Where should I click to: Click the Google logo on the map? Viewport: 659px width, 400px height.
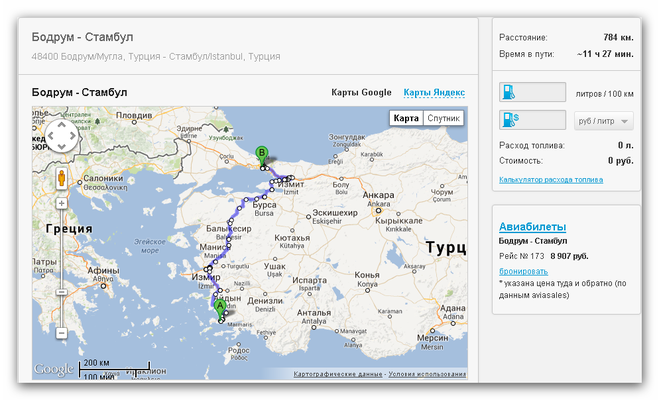coord(53,369)
